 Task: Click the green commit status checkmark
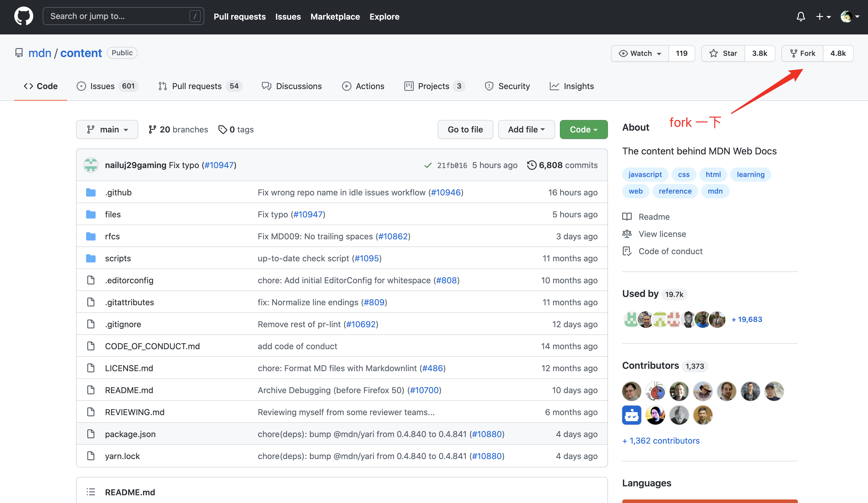428,165
